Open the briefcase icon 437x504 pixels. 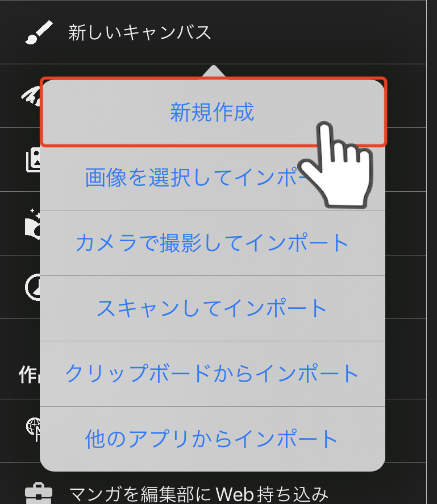(x=39, y=493)
